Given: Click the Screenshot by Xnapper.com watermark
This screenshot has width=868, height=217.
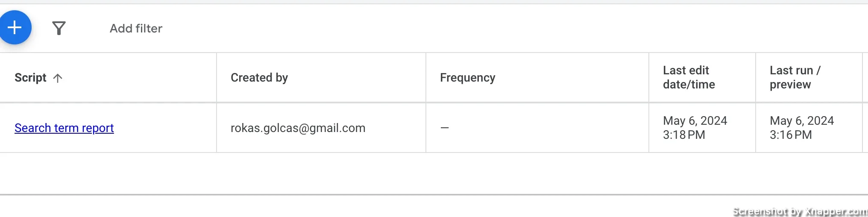Looking at the screenshot, I should [800, 211].
